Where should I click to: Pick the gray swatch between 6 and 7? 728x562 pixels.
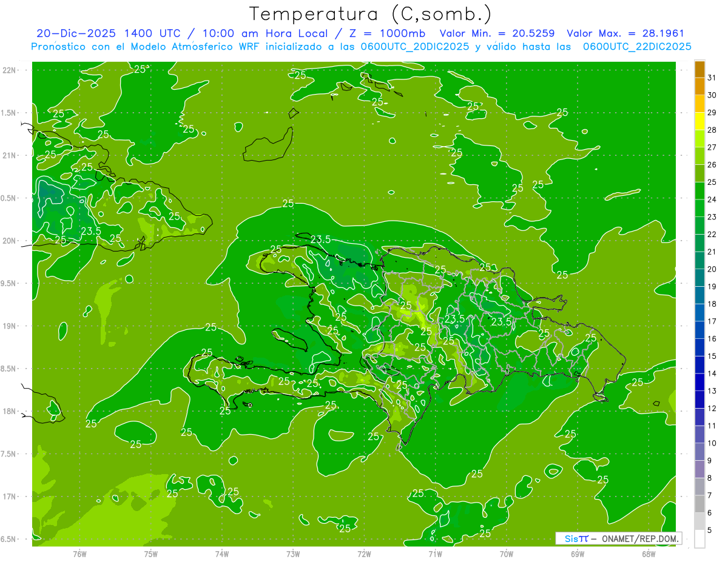click(699, 504)
